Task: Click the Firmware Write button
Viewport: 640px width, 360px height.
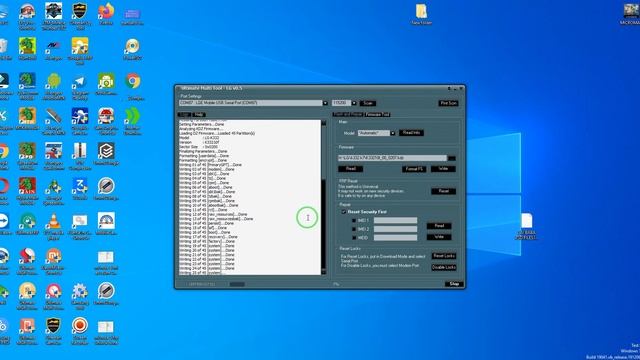Action: (443, 169)
